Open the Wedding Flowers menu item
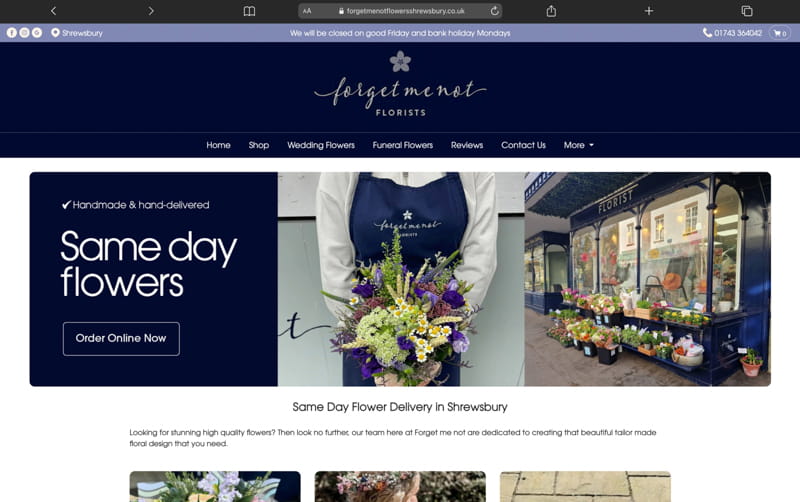 point(321,145)
